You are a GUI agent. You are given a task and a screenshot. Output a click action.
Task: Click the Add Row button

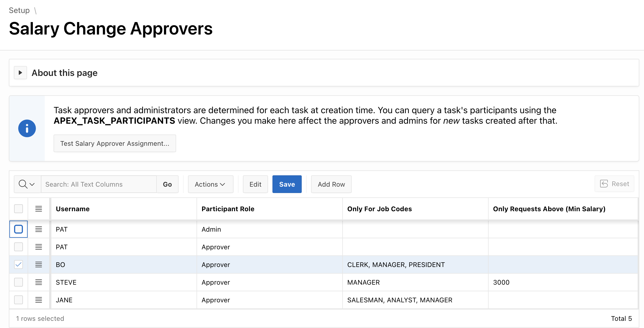coord(331,184)
